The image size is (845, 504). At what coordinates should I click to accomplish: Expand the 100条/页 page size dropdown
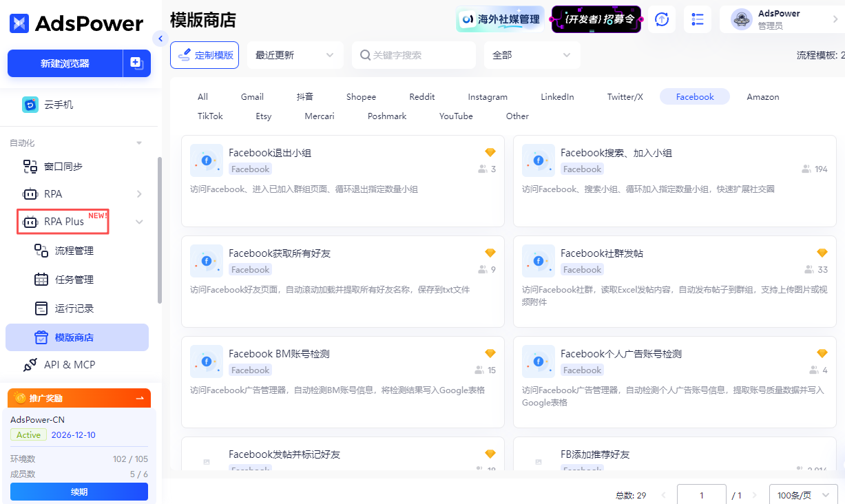tap(802, 494)
